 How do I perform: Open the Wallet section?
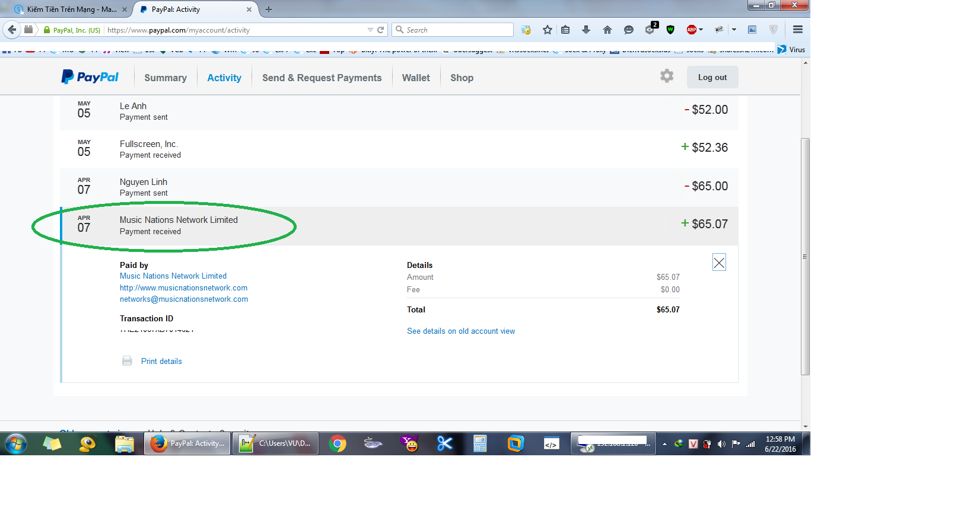(416, 78)
